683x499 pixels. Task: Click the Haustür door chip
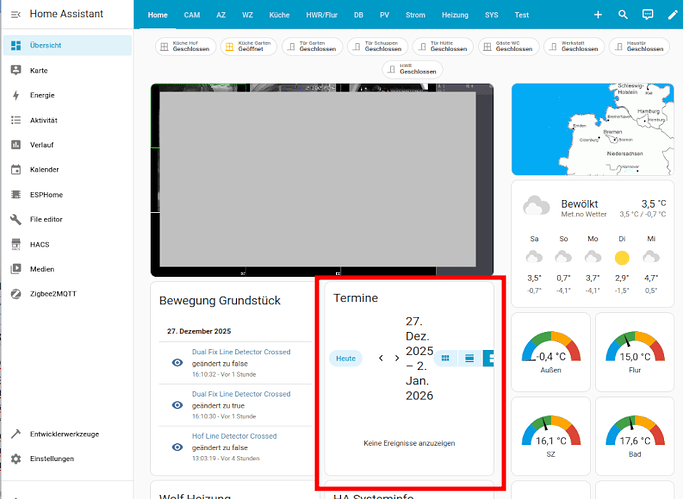(639, 47)
